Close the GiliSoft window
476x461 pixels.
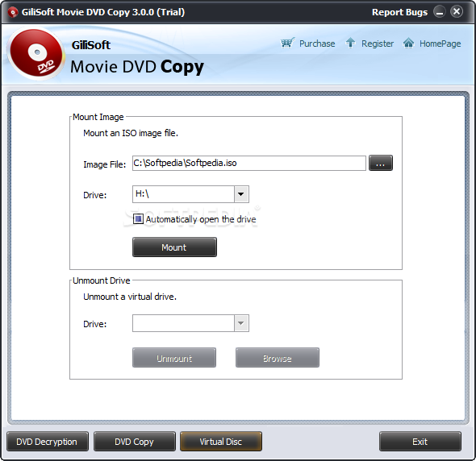coord(457,12)
